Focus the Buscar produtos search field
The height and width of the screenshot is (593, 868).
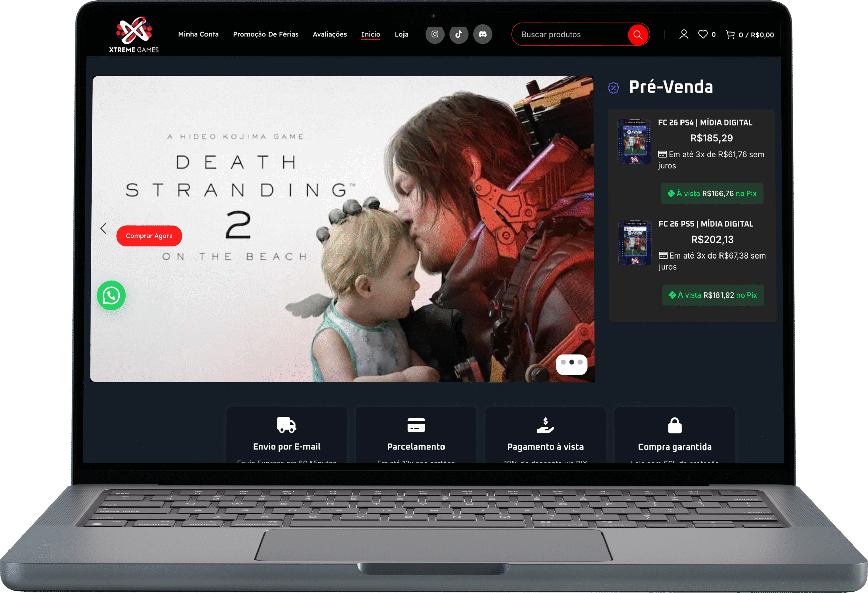coord(570,35)
